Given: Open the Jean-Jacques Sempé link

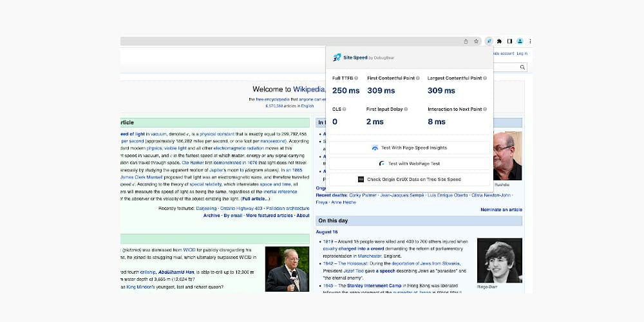Looking at the screenshot, I should tap(402, 195).
